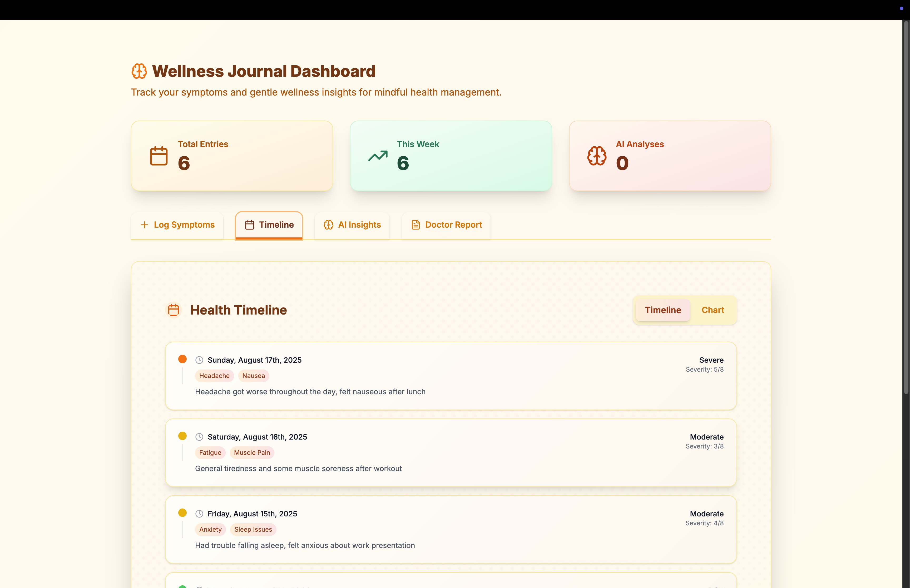Click the clock icon beside Saturday, August 16th
The image size is (910, 588).
pyautogui.click(x=199, y=437)
